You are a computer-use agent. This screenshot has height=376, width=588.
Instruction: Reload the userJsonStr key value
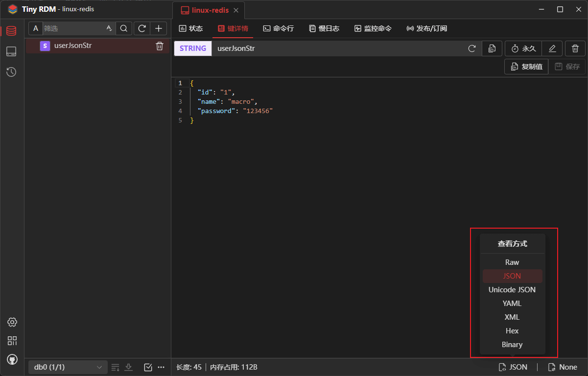(472, 48)
